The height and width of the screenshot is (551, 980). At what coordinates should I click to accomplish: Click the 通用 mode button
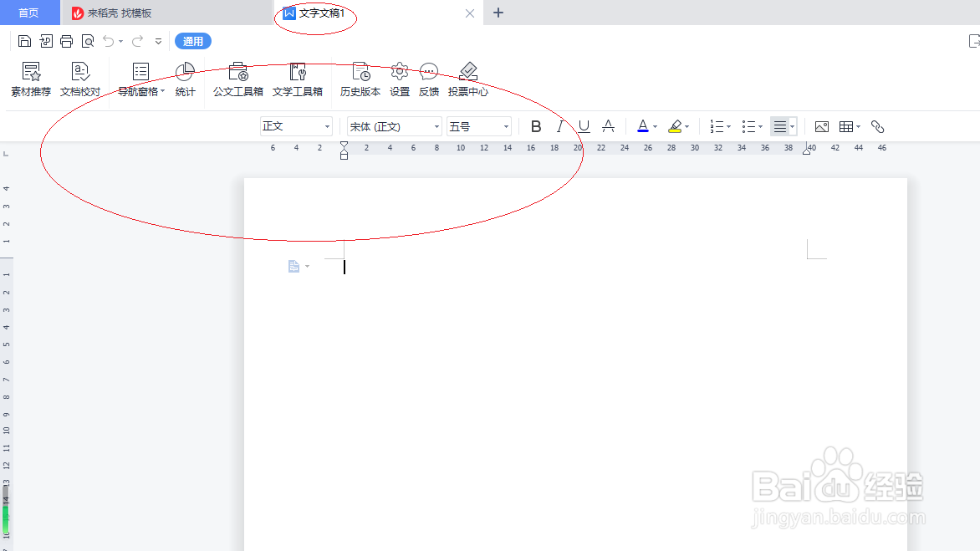[x=193, y=40]
